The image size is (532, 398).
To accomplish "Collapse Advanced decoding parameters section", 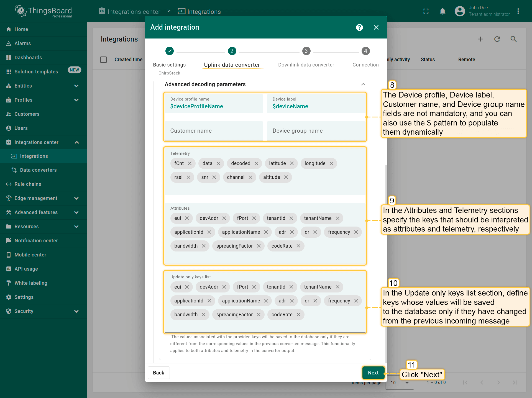I will pyautogui.click(x=363, y=84).
